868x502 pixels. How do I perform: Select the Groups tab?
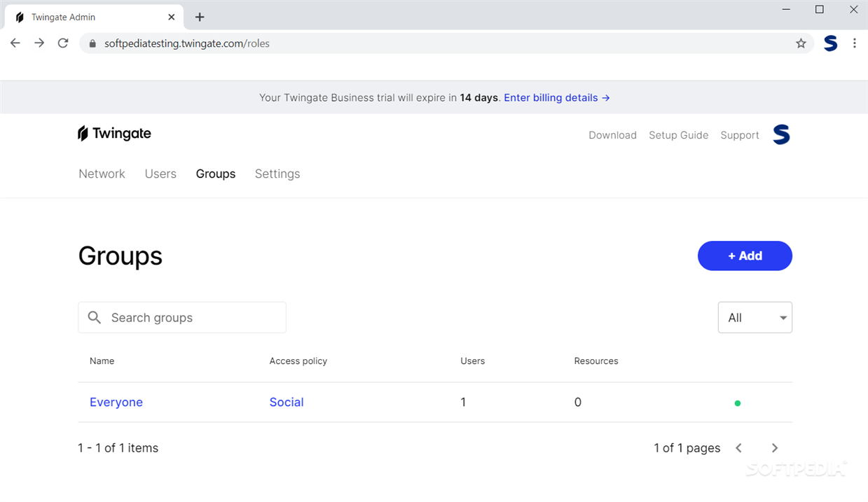tap(216, 174)
